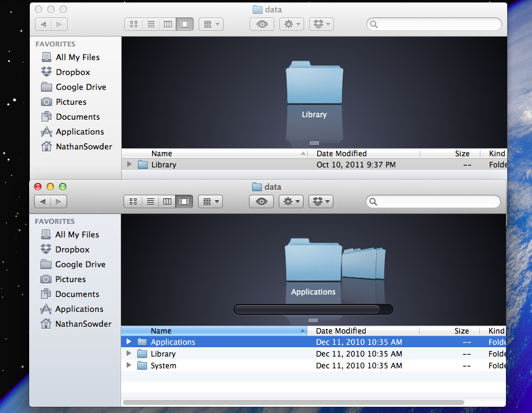Click the search field in back window
The width and height of the screenshot is (532, 413).
(434, 24)
